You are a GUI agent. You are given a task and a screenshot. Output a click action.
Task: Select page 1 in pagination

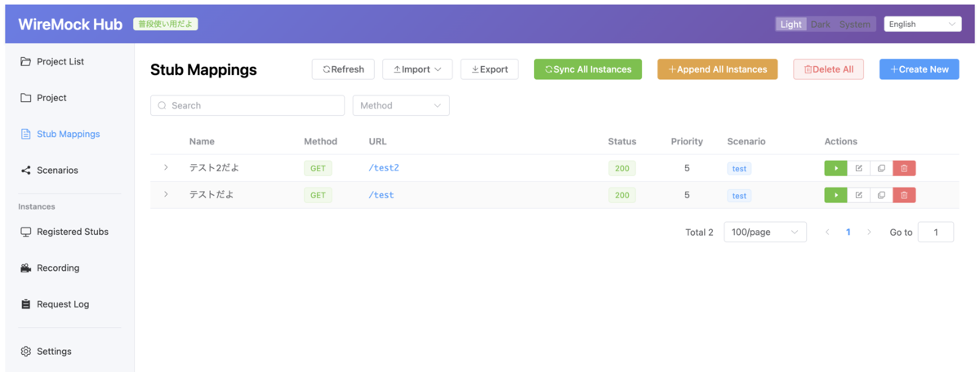point(849,232)
